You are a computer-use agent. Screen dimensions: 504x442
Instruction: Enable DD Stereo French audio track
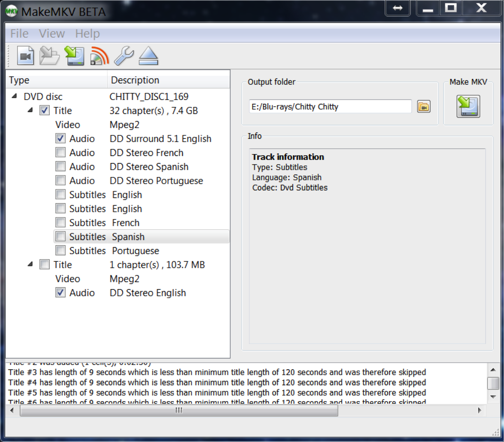click(60, 153)
